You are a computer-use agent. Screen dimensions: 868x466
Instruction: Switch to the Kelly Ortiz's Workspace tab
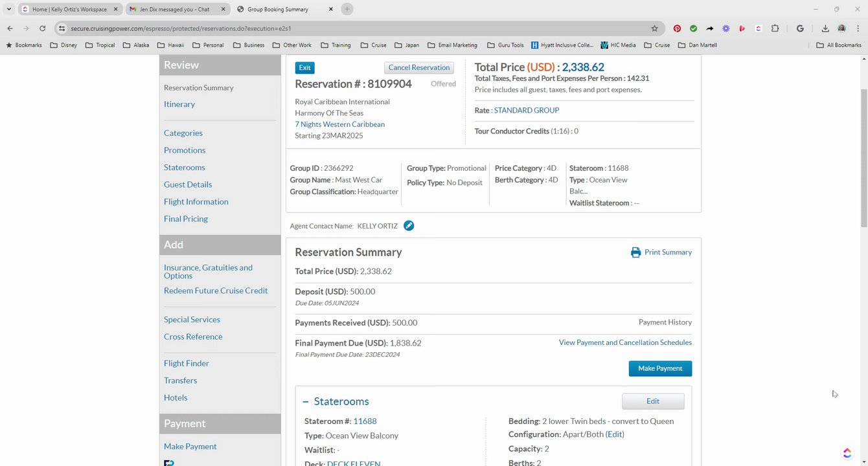(65, 9)
